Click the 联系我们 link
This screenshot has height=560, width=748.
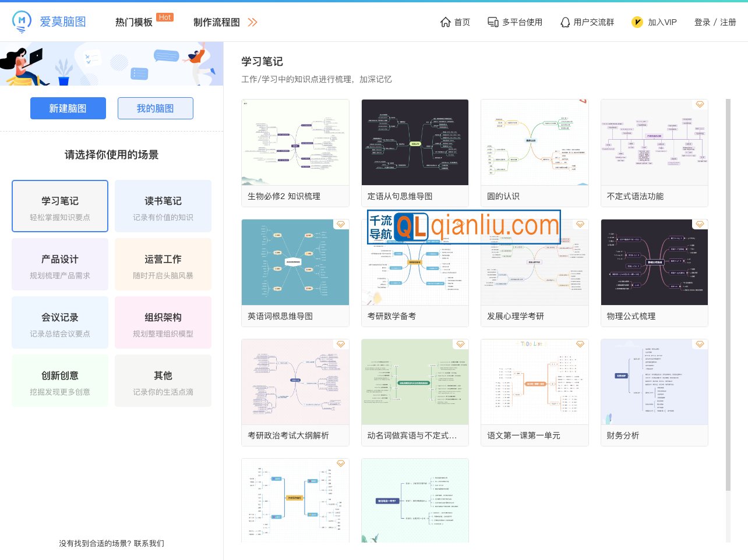pyautogui.click(x=149, y=543)
